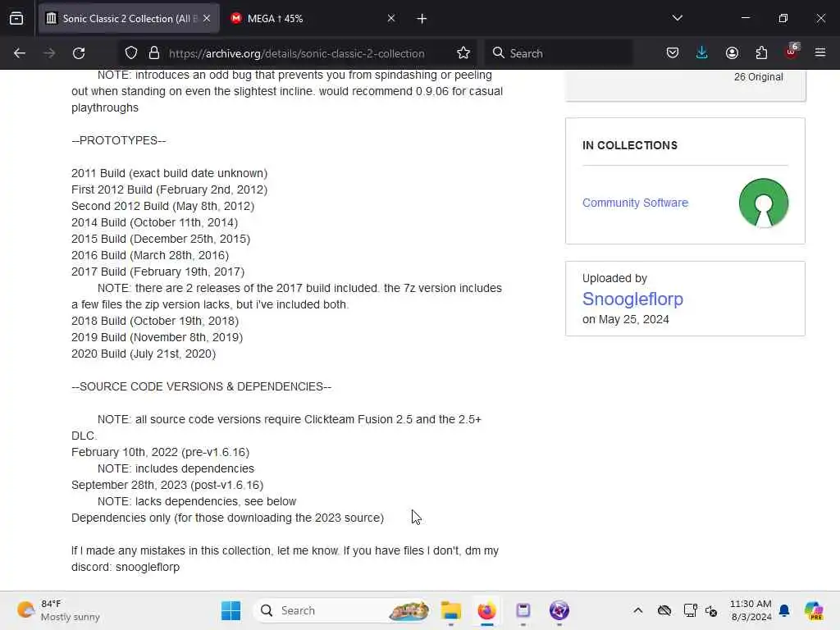
Task: Close the MEGA tab
Action: (391, 19)
